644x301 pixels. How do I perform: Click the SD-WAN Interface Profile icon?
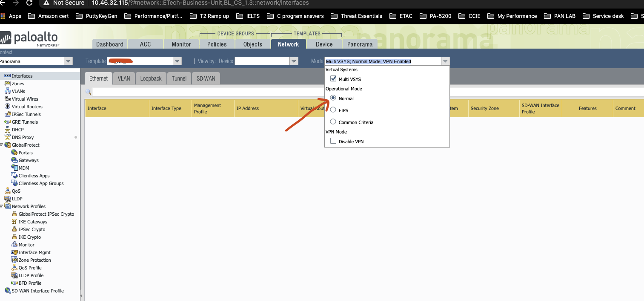[x=8, y=291]
